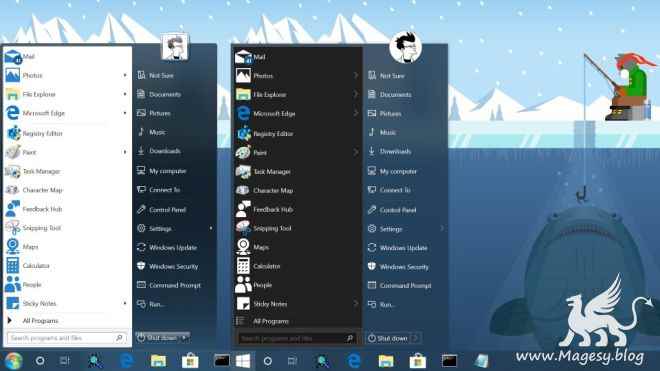The image size is (660, 371).
Task: Launch File Explorer from light start menu
Action: [67, 94]
